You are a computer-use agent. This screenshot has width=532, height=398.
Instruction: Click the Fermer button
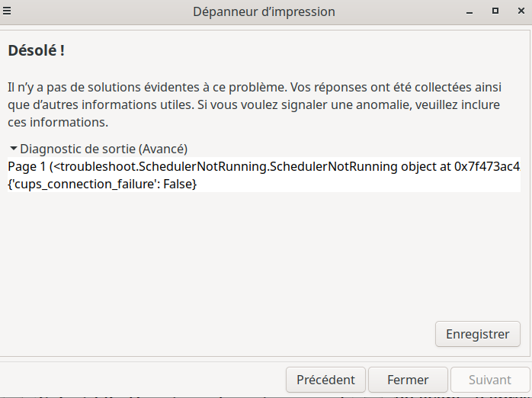[x=408, y=380]
